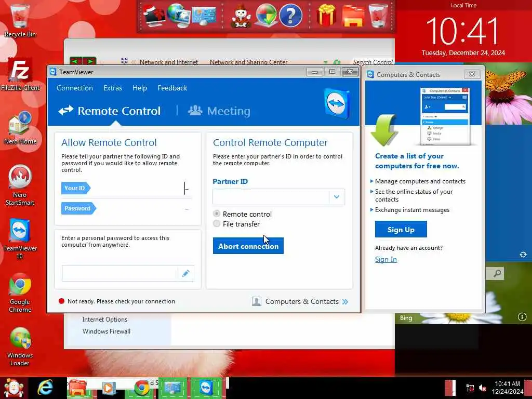Open the Connection menu
This screenshot has height=399, width=532.
(x=75, y=88)
